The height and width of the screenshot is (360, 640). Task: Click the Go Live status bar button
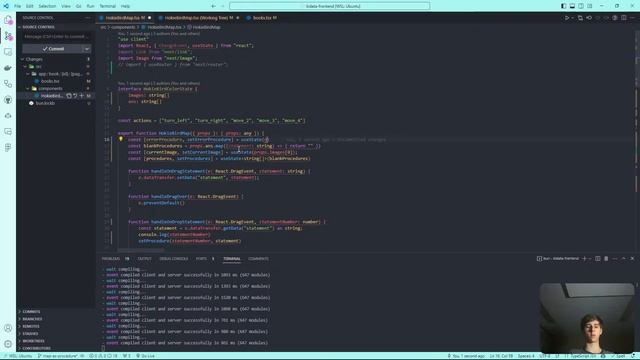point(146,356)
